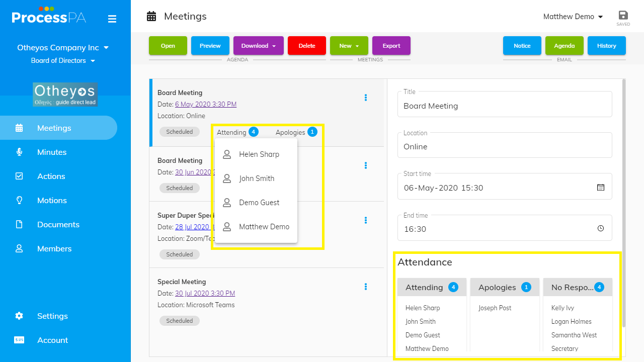Click the clock icon in End time field
The image size is (644, 362).
[601, 229]
